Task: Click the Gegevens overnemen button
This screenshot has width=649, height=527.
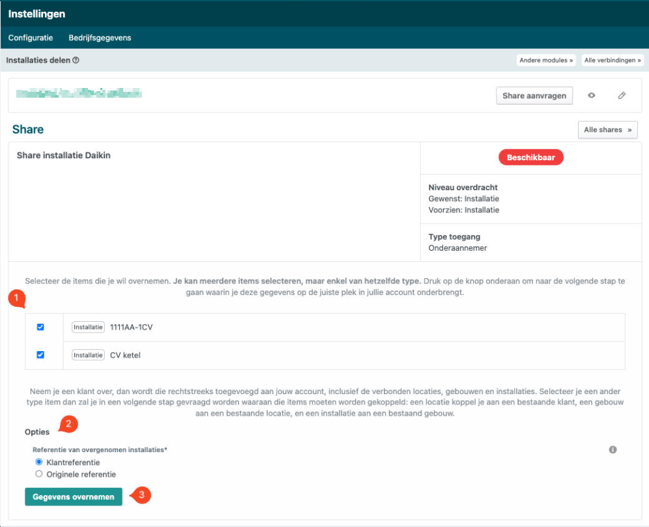Action: (x=73, y=496)
